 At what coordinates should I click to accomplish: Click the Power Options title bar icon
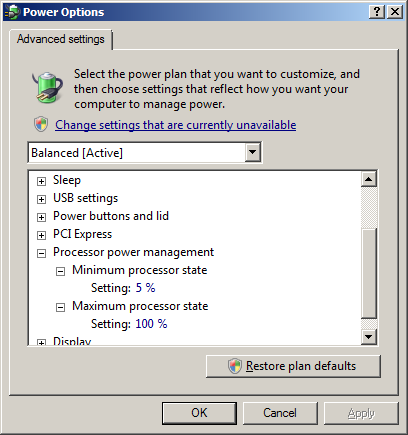coord(12,12)
